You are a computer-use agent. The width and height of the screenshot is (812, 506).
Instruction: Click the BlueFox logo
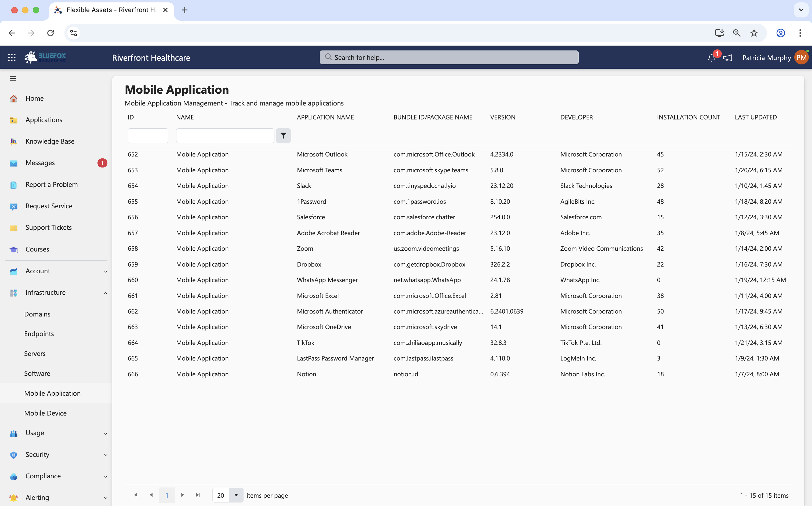tap(45, 57)
